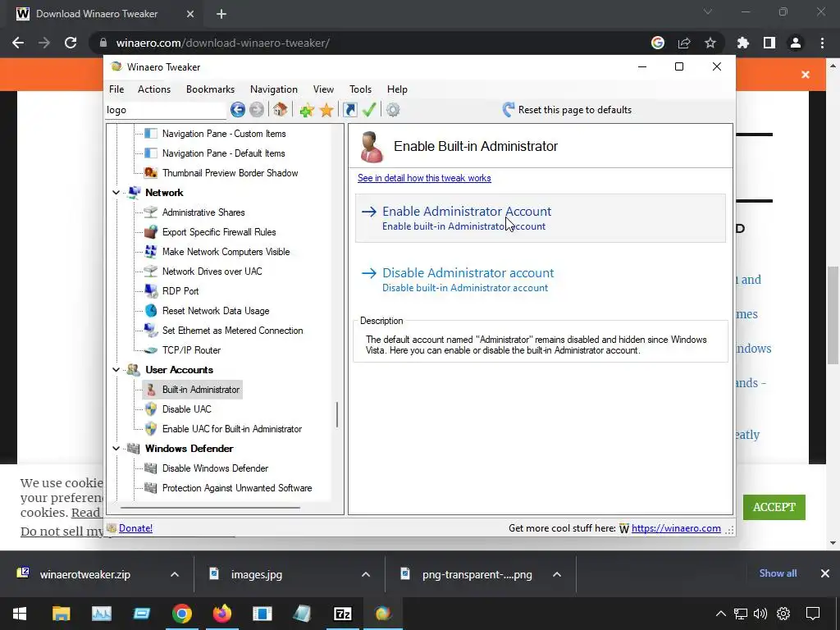Click the RDP Port icon
The height and width of the screenshot is (630, 840).
pos(151,291)
